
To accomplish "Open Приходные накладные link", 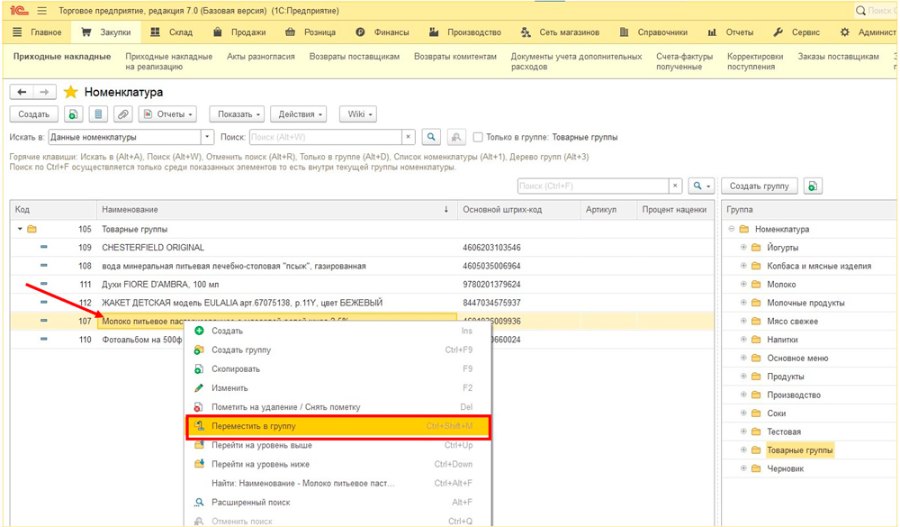I will [x=62, y=56].
